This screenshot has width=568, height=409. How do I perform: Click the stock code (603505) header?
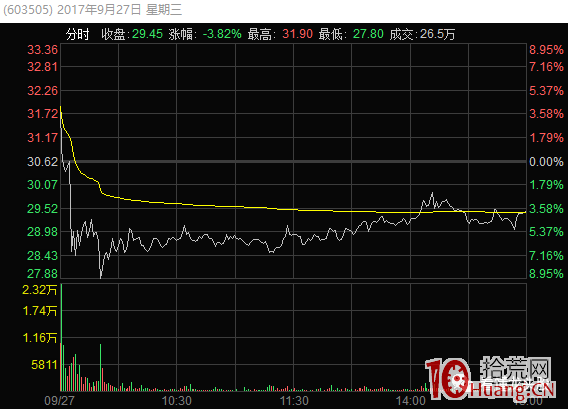[28, 10]
